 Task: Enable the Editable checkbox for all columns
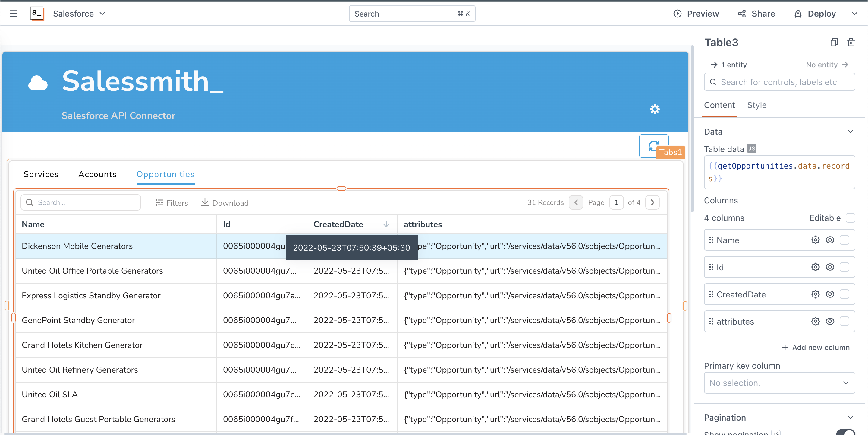coord(850,218)
